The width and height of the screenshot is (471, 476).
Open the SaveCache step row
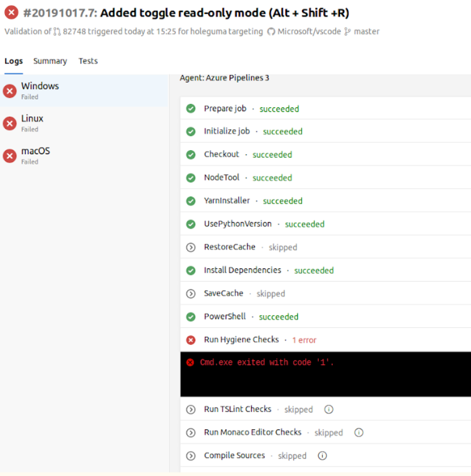coord(325,294)
